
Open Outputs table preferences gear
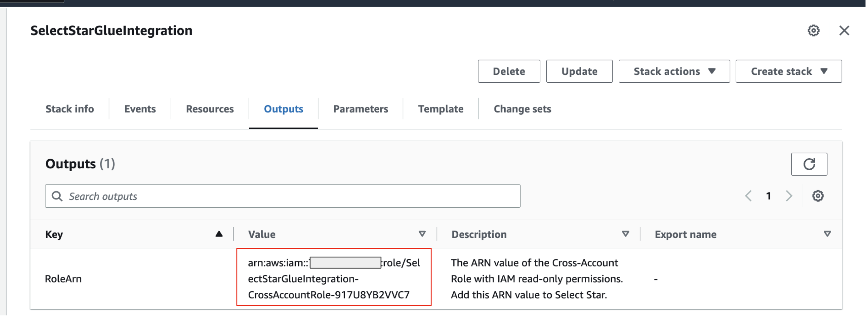click(x=817, y=196)
